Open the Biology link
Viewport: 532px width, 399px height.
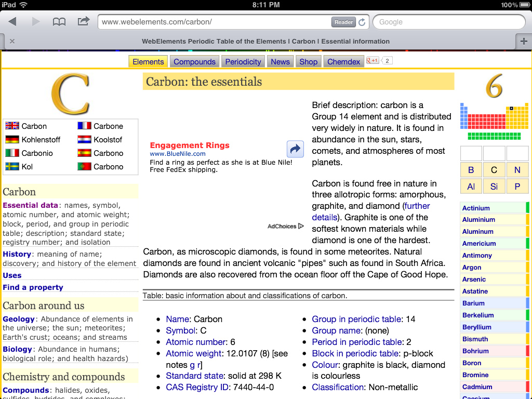[x=17, y=349]
